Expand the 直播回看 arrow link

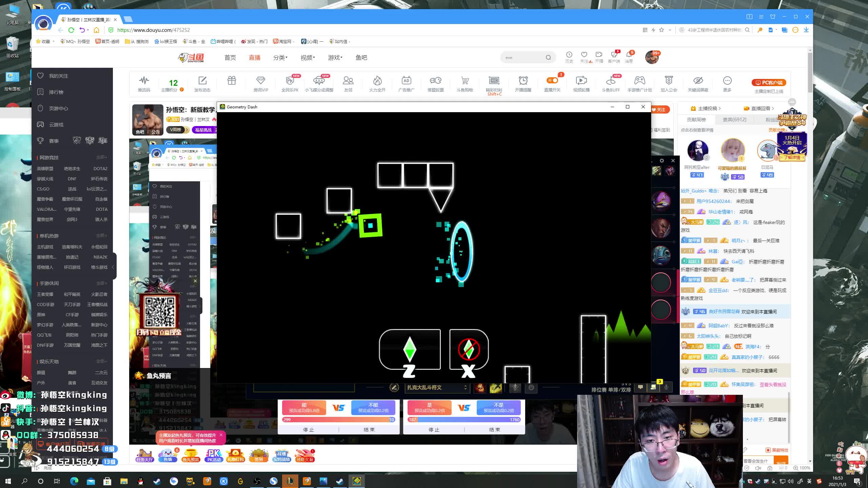coord(759,108)
